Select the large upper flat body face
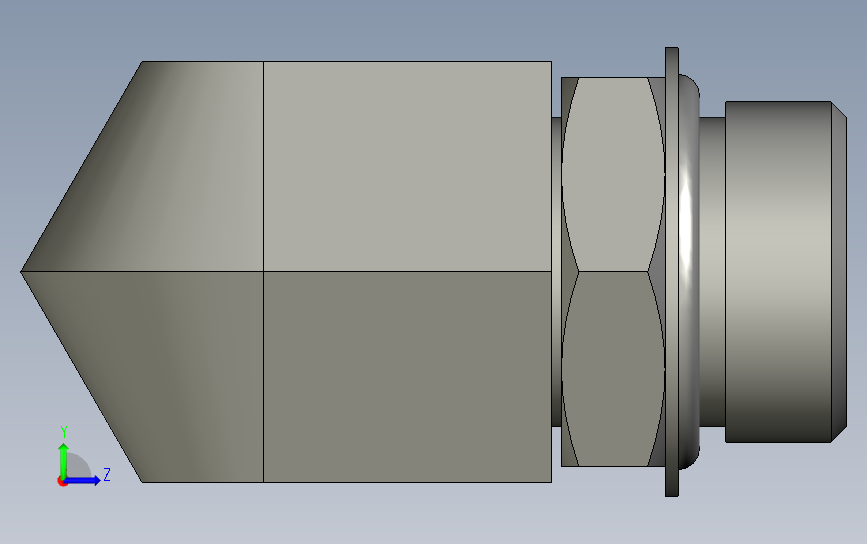Screen dimensions: 867x544 (408, 166)
